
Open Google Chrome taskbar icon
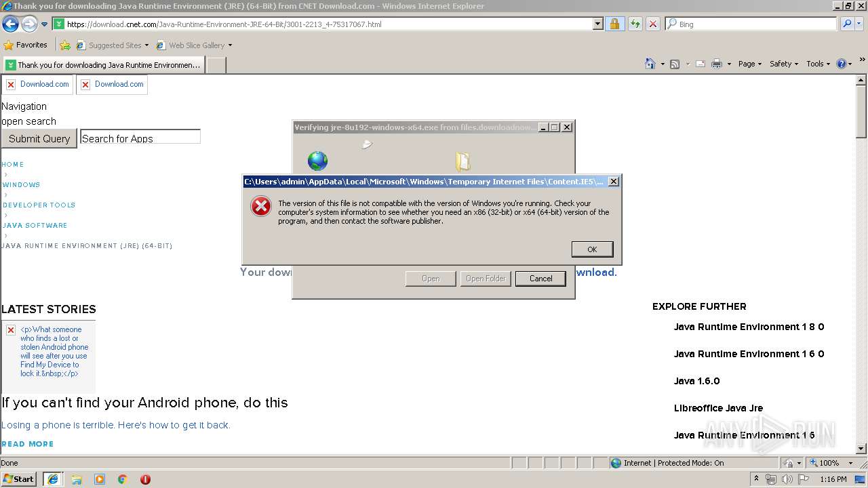click(123, 479)
